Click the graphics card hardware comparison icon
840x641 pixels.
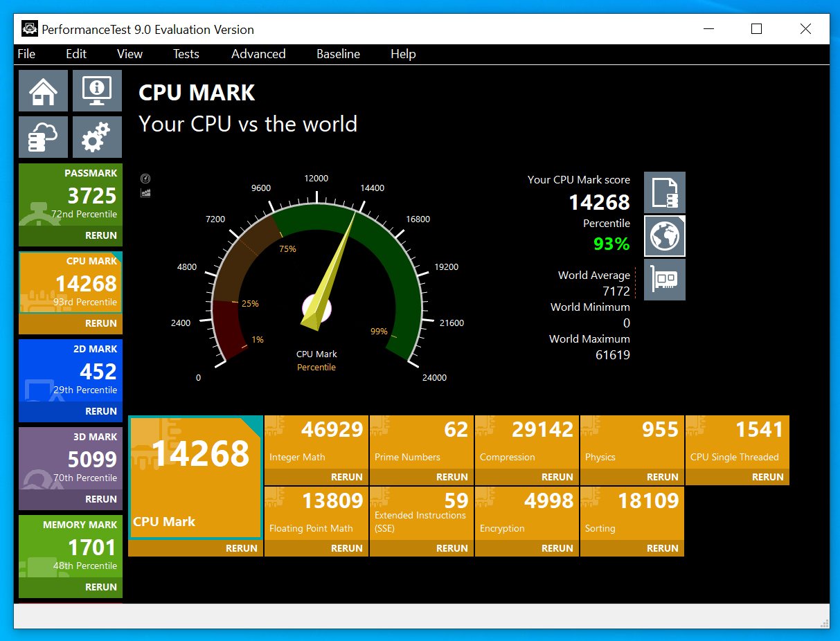[x=665, y=280]
